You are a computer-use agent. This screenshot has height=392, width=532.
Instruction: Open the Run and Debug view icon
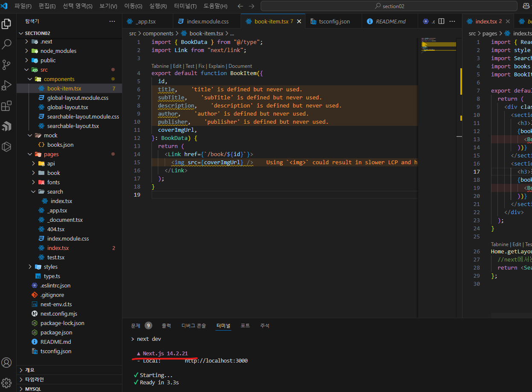click(x=6, y=85)
